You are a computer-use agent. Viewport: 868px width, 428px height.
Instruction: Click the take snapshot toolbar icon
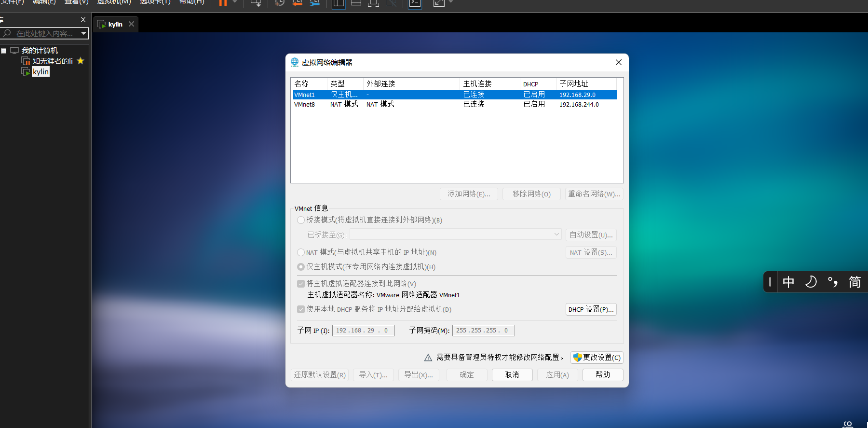pyautogui.click(x=280, y=3)
